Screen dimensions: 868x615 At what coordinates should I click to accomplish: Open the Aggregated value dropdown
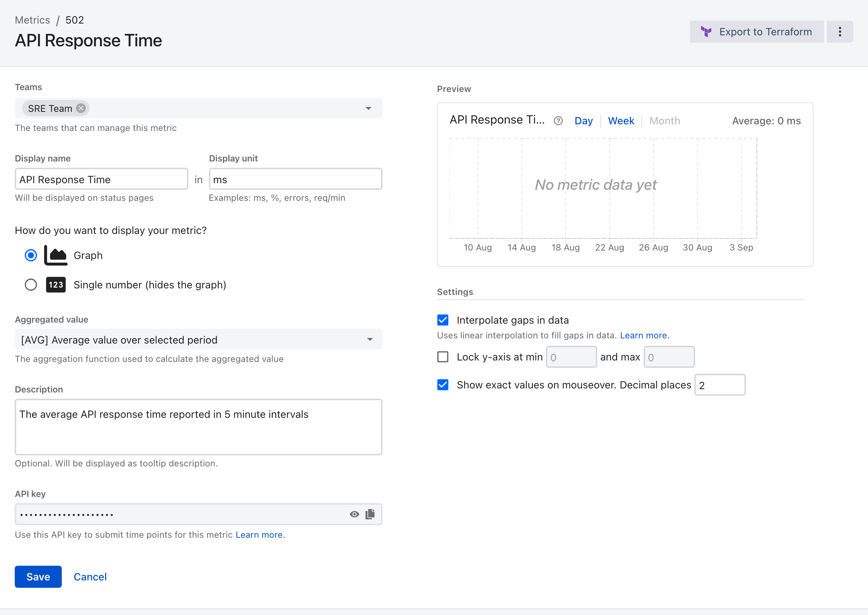(x=199, y=340)
